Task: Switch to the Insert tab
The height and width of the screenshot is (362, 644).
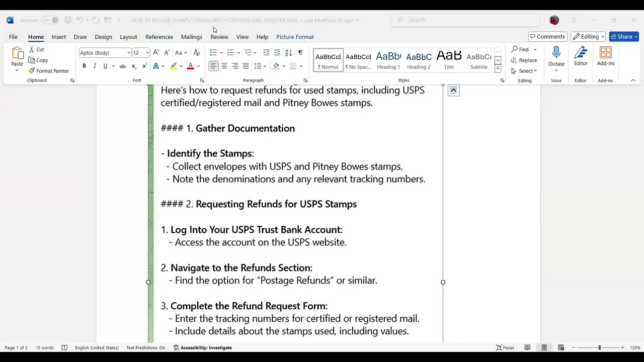Action: tap(58, 37)
